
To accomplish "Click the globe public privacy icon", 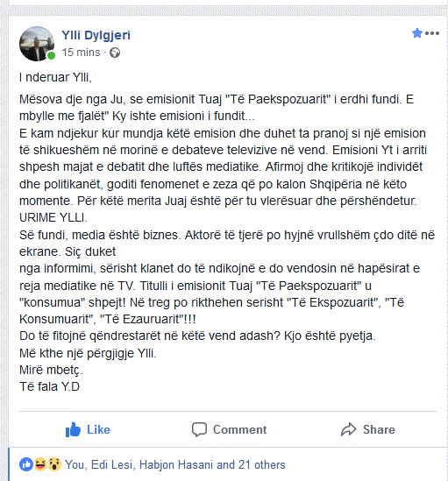I will [x=115, y=53].
